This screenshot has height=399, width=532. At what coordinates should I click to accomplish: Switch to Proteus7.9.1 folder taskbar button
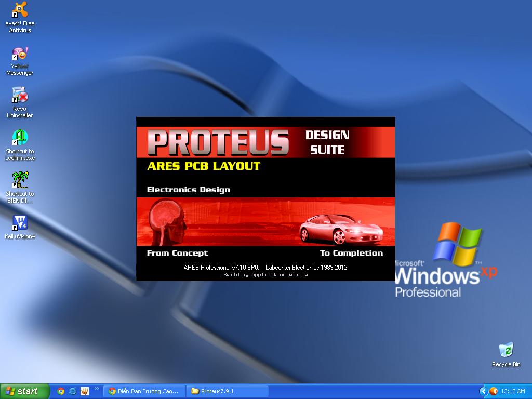point(228,391)
